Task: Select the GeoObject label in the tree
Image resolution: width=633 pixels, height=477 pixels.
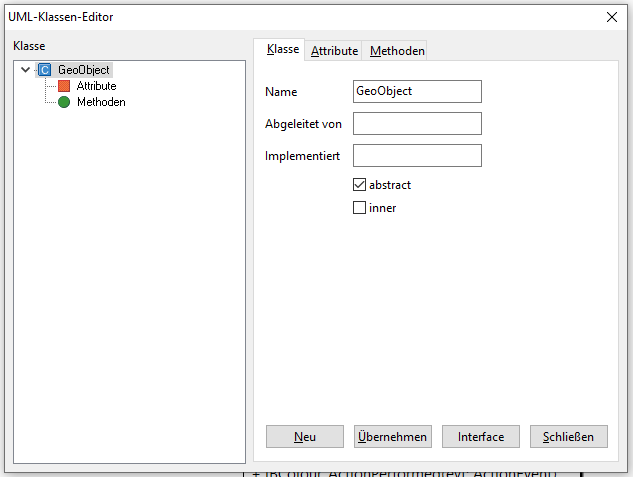Action: click(84, 70)
